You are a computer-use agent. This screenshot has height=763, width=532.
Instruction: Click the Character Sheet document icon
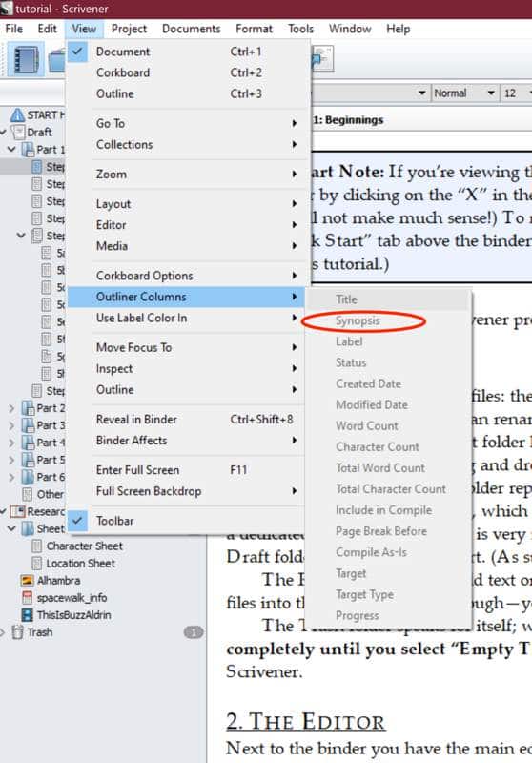(36, 546)
